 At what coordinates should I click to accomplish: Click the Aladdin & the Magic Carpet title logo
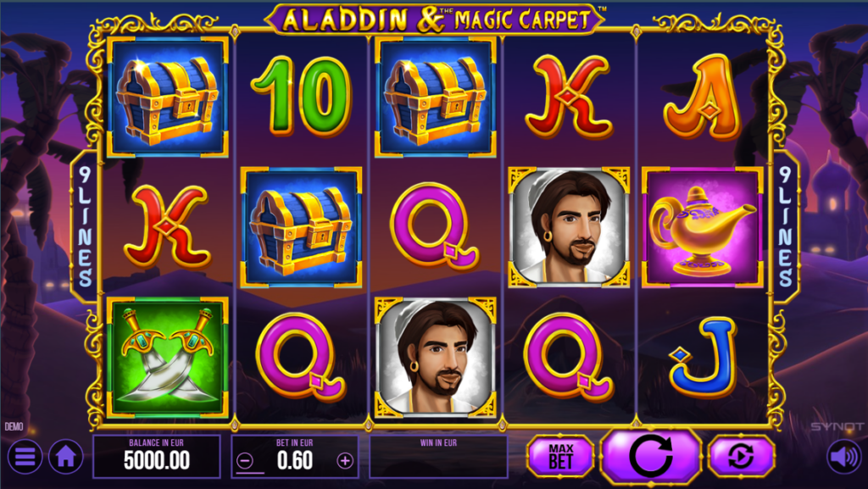(435, 19)
